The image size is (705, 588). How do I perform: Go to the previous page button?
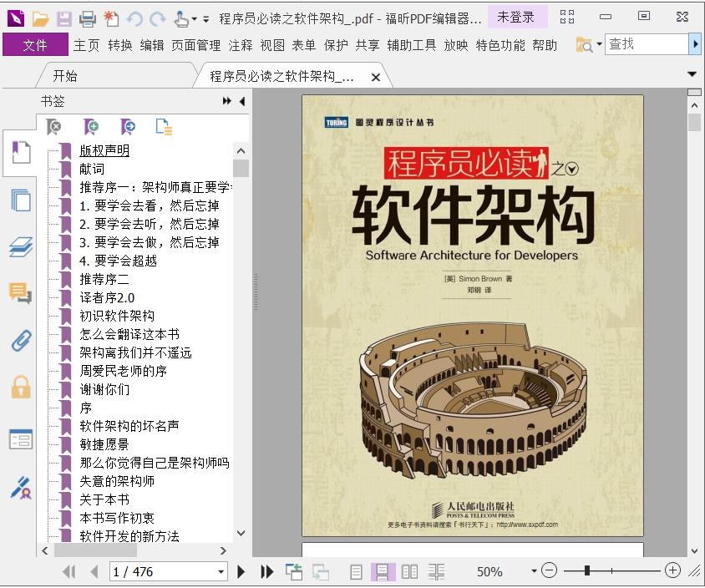coord(94,572)
